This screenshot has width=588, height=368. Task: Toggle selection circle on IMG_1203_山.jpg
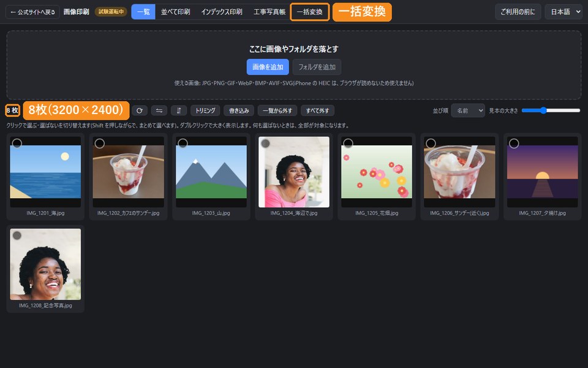click(183, 143)
